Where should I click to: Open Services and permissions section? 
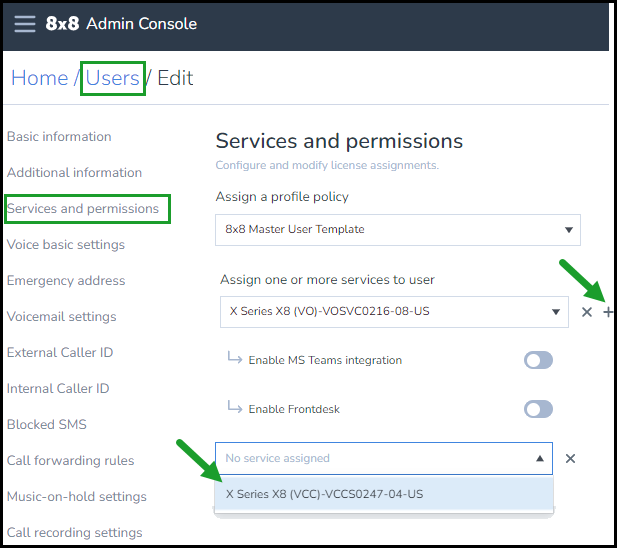pos(83,208)
